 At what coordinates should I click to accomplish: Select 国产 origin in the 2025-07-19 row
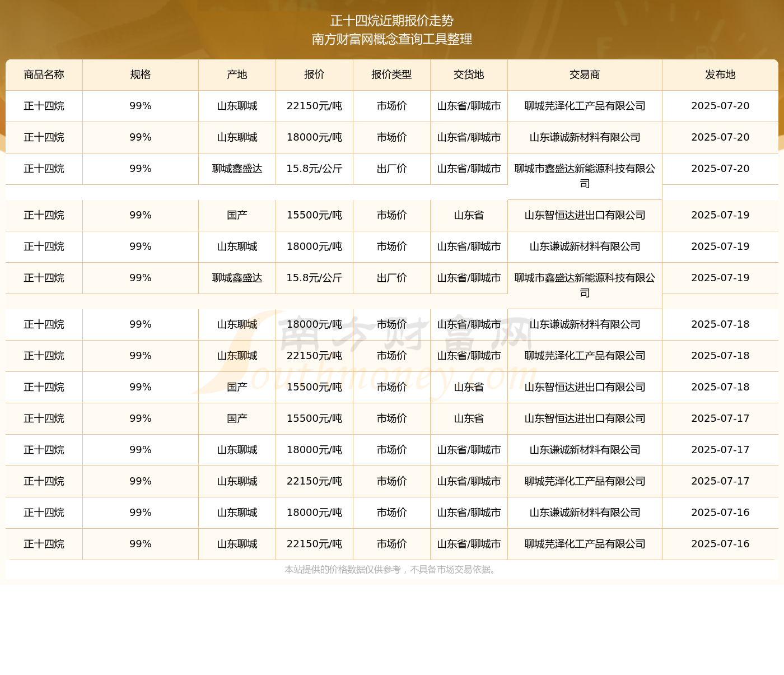pyautogui.click(x=237, y=215)
